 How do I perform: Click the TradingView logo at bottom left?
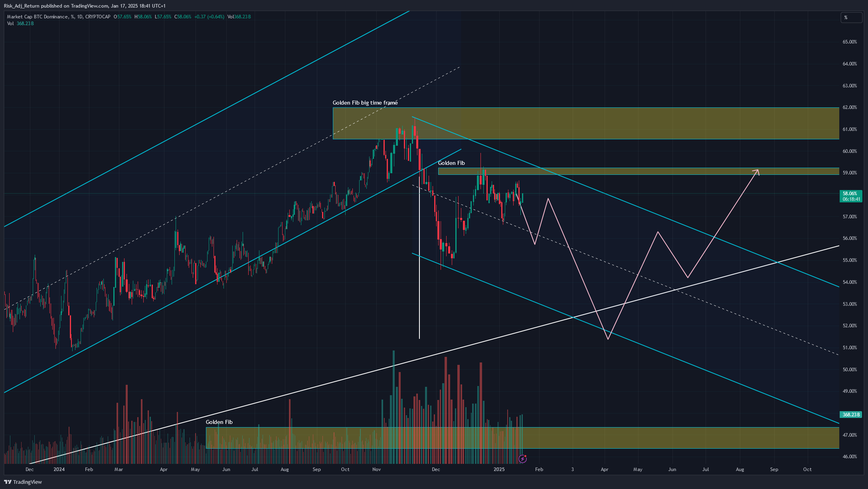[23, 482]
